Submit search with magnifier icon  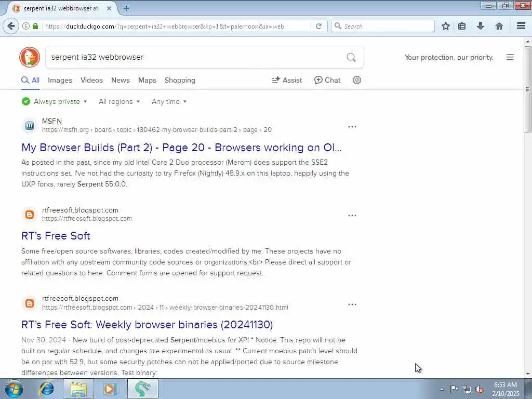pos(351,57)
